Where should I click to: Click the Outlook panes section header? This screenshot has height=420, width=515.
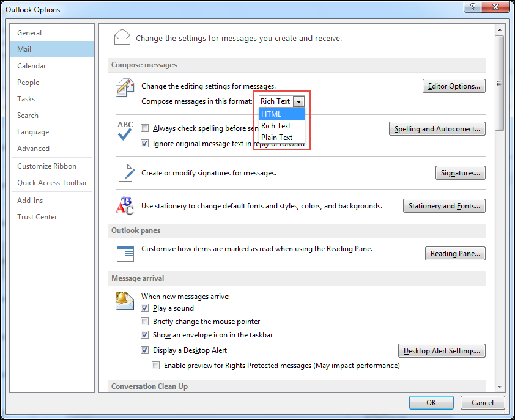(297, 230)
